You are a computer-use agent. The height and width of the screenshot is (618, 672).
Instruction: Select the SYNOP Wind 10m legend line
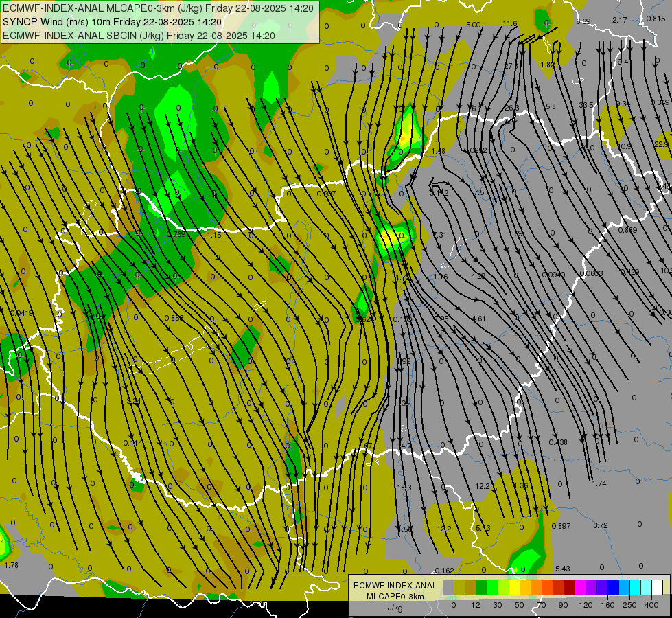tap(113, 22)
